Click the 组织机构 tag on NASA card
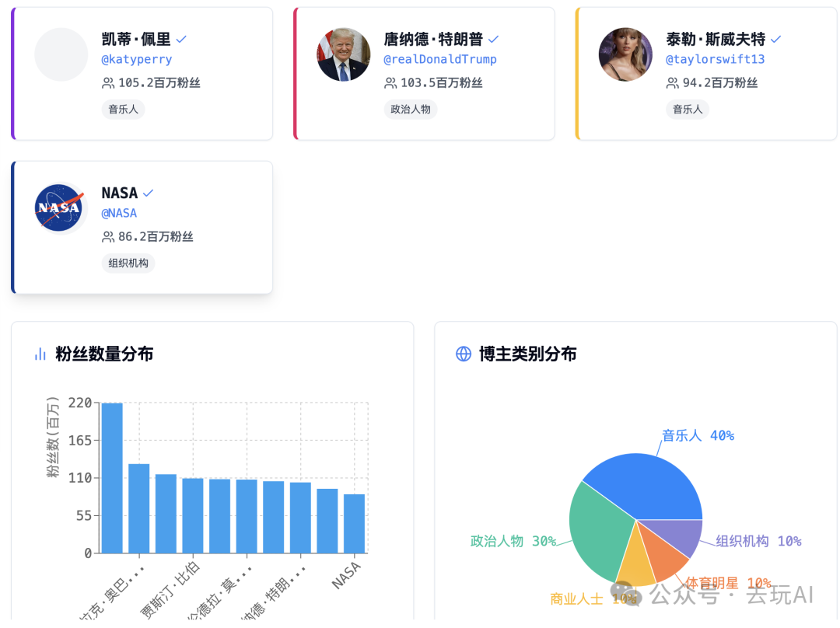The height and width of the screenshot is (628, 840). (128, 263)
